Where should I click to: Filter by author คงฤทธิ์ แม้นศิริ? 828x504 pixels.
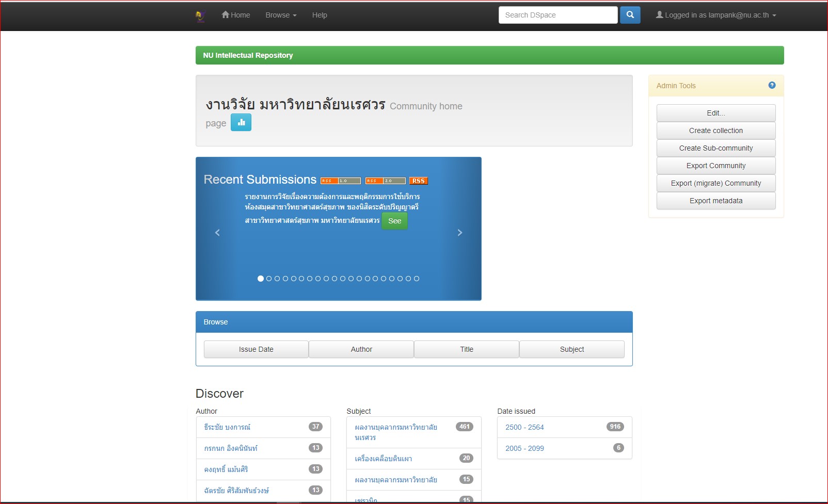point(226,469)
